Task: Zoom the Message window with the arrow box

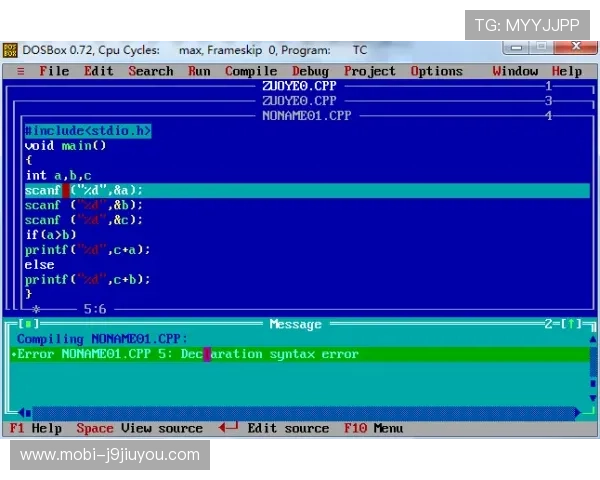Action: coord(571,324)
